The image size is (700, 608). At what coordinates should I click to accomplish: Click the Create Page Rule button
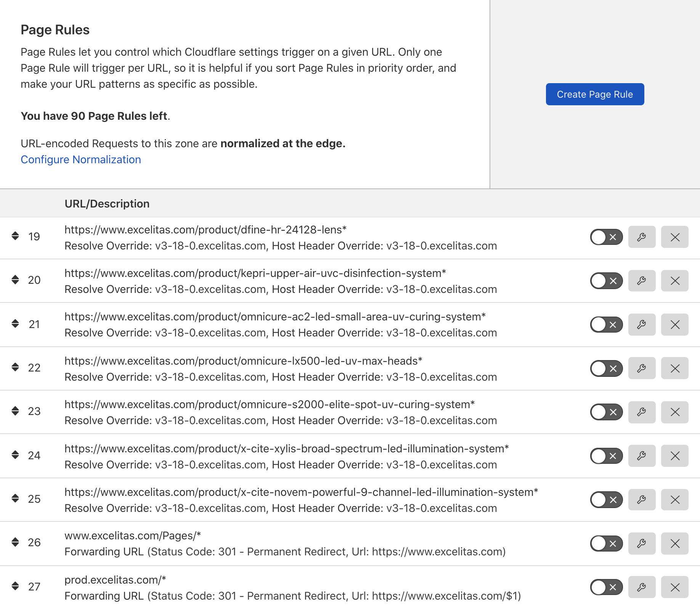(x=595, y=94)
